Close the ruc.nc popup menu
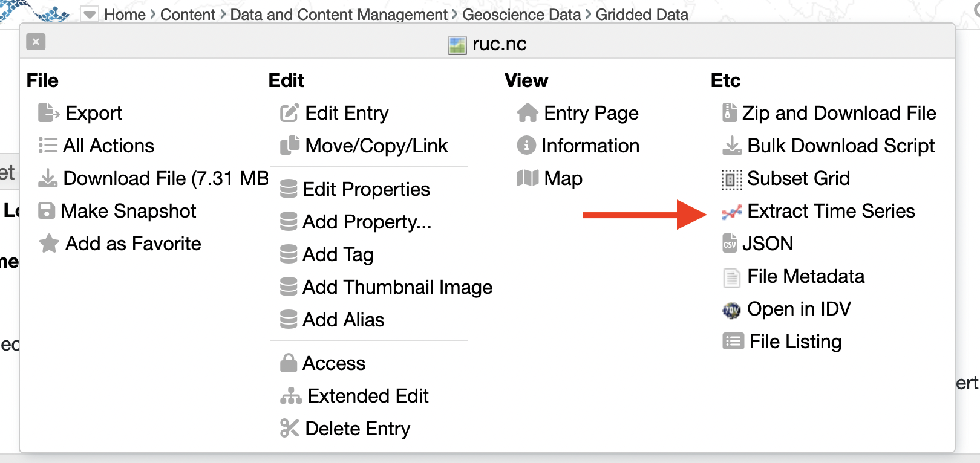Screen dimensions: 980x463 [36, 42]
